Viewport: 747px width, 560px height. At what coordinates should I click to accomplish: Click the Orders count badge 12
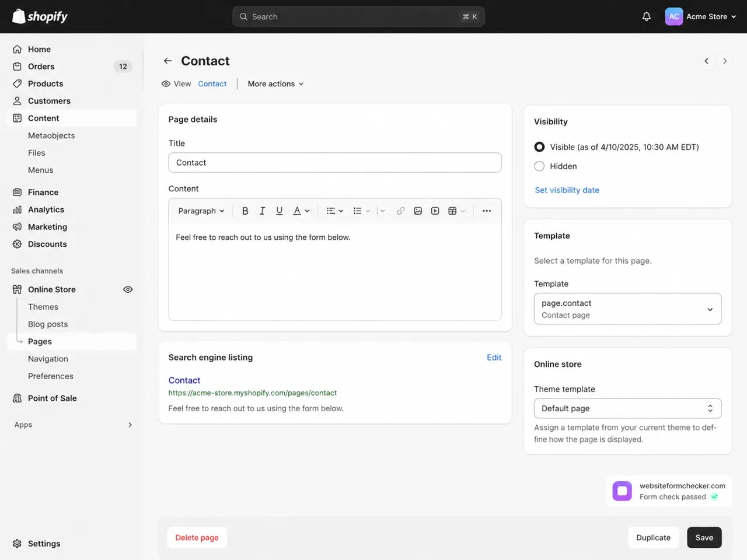click(123, 66)
